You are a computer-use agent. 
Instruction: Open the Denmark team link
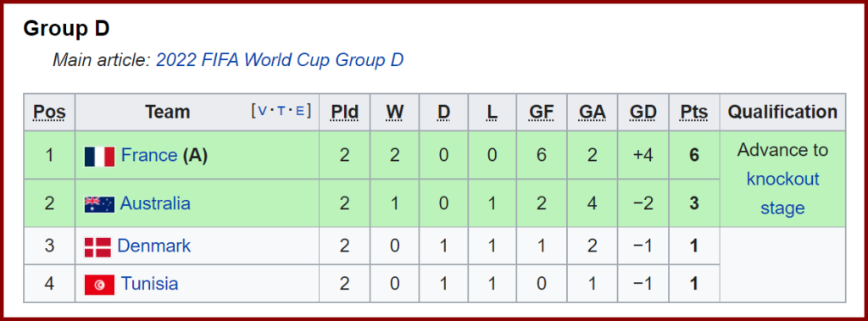(154, 245)
